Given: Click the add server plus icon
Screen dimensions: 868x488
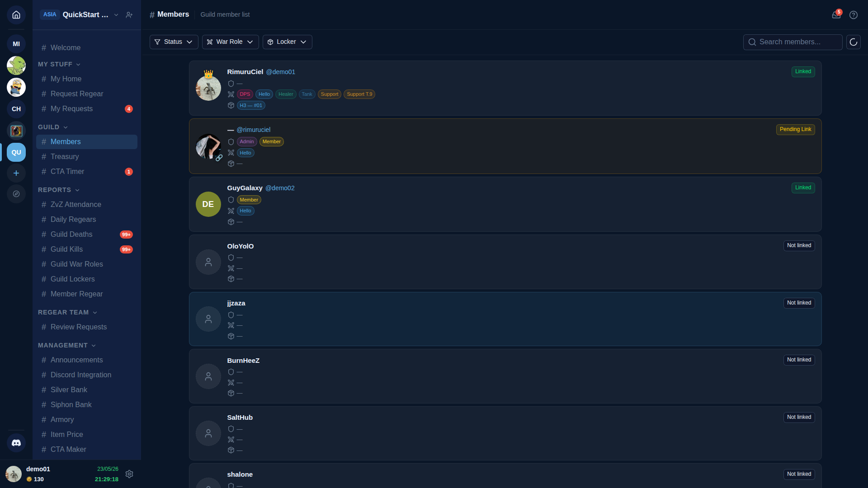Looking at the screenshot, I should pos(16,173).
